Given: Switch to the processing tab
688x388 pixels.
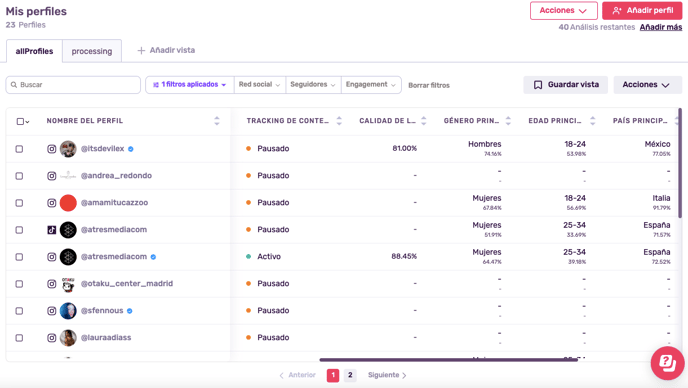Looking at the screenshot, I should point(92,51).
